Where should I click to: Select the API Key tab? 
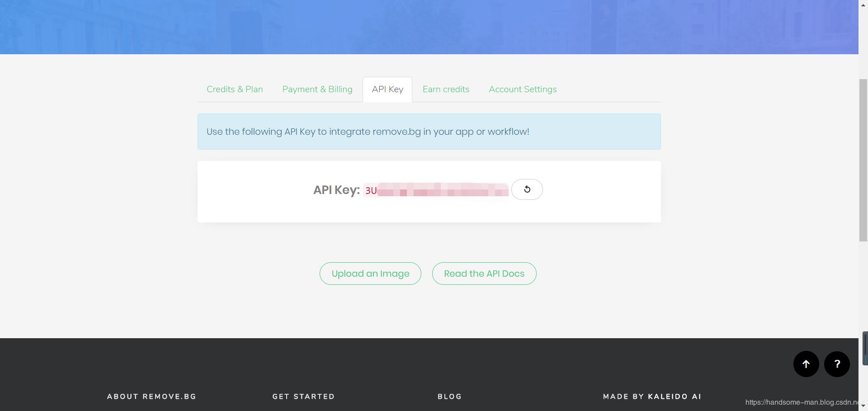click(x=387, y=90)
